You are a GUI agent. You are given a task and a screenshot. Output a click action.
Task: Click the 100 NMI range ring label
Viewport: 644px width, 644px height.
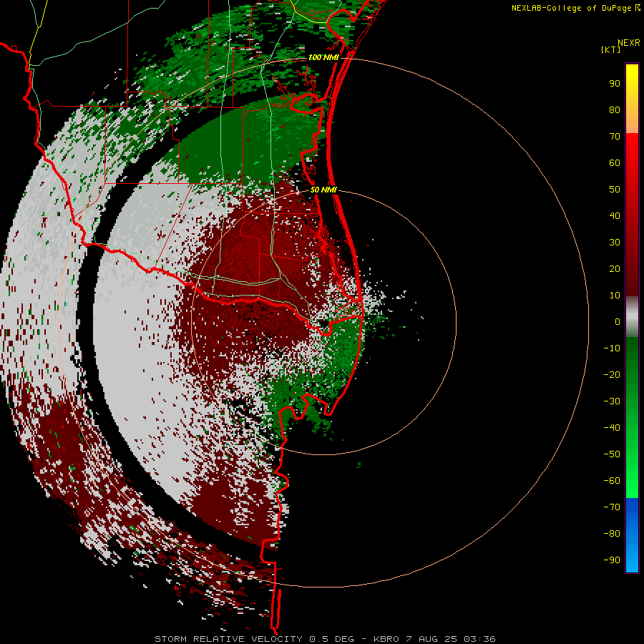[x=323, y=57]
